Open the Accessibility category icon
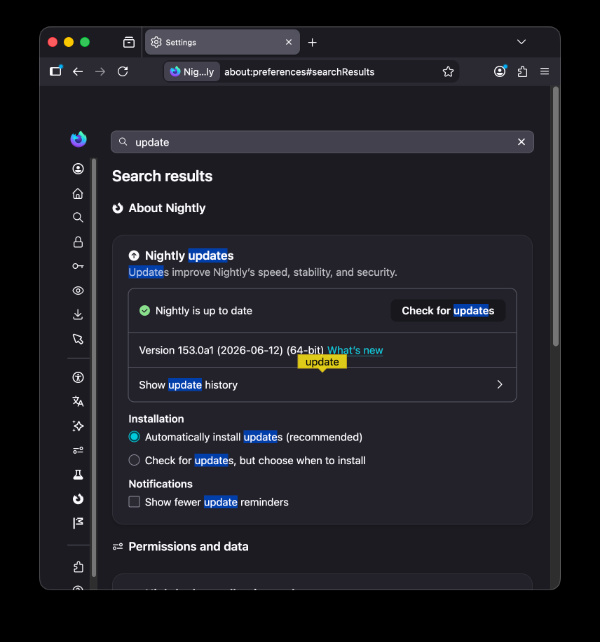Image resolution: width=600 pixels, height=642 pixels. [78, 377]
